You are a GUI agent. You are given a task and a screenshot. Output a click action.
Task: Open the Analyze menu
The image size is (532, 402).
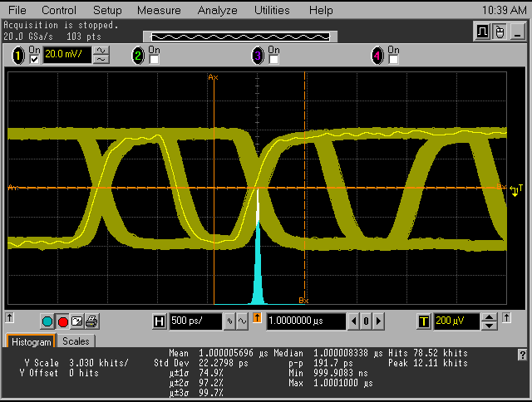click(x=218, y=10)
